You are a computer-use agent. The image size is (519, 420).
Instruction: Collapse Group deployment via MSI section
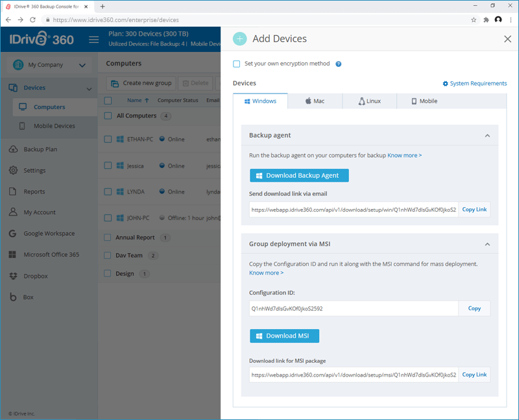coord(487,244)
